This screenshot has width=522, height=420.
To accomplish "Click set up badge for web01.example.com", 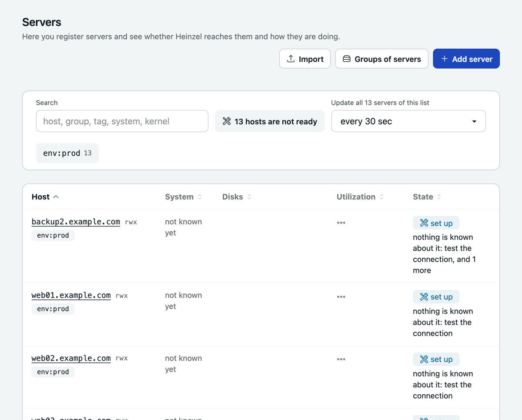I will (436, 297).
